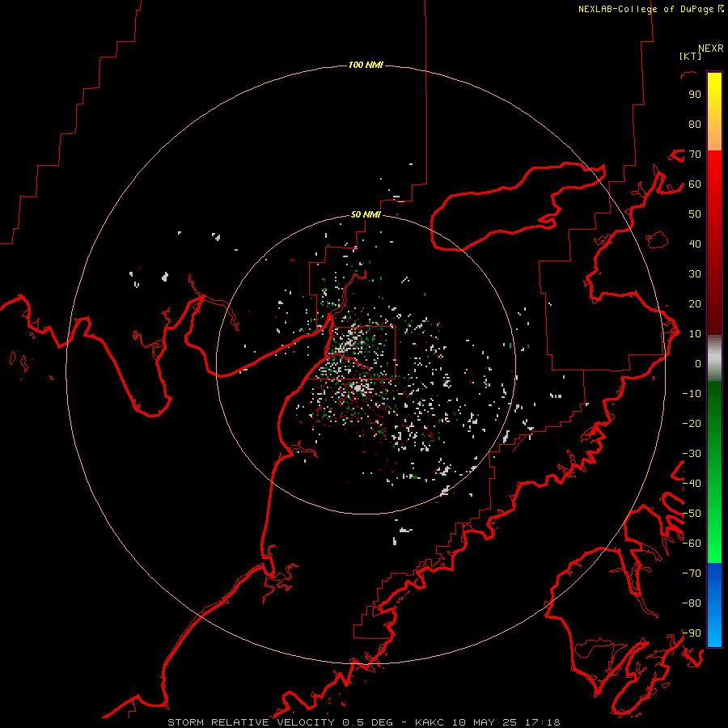Click the -50 value on the velocity scale
This screenshot has height=728, width=728.
[692, 514]
